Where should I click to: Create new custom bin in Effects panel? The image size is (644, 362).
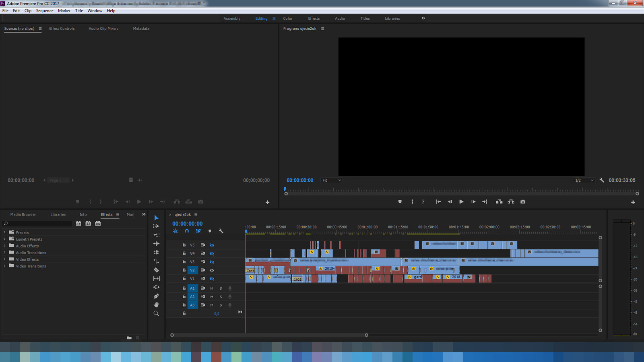coord(129,338)
